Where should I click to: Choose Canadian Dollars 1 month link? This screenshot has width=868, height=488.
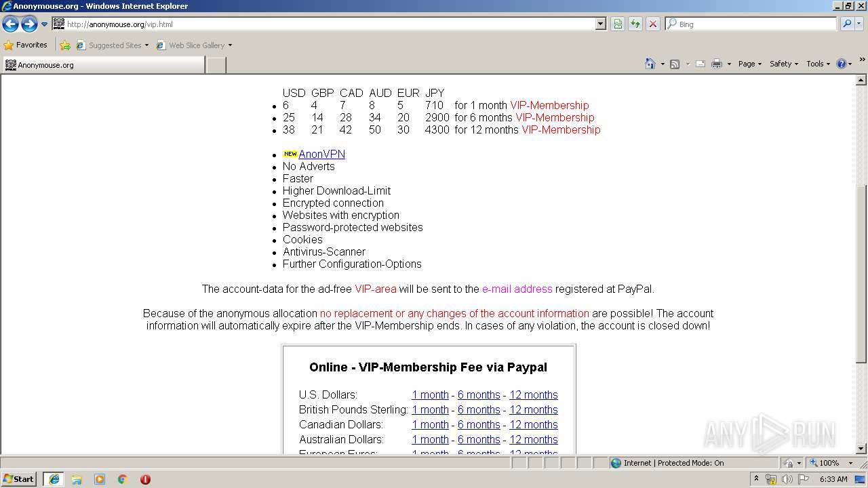[430, 424]
